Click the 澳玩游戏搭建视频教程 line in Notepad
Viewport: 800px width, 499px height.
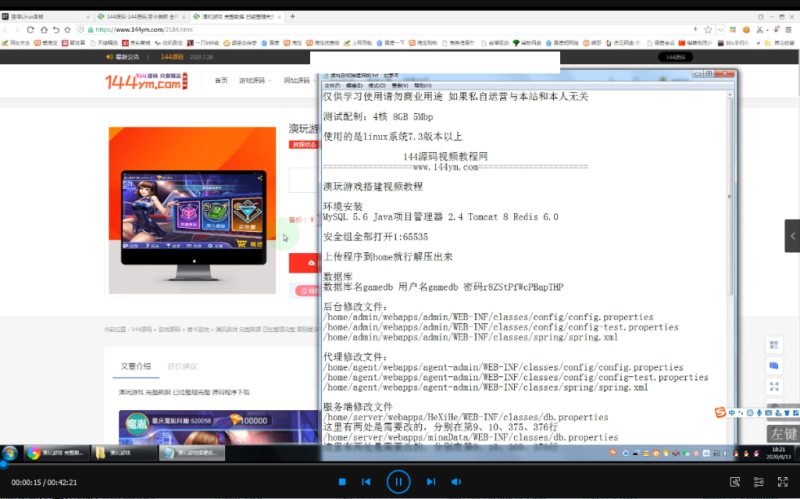pos(373,187)
